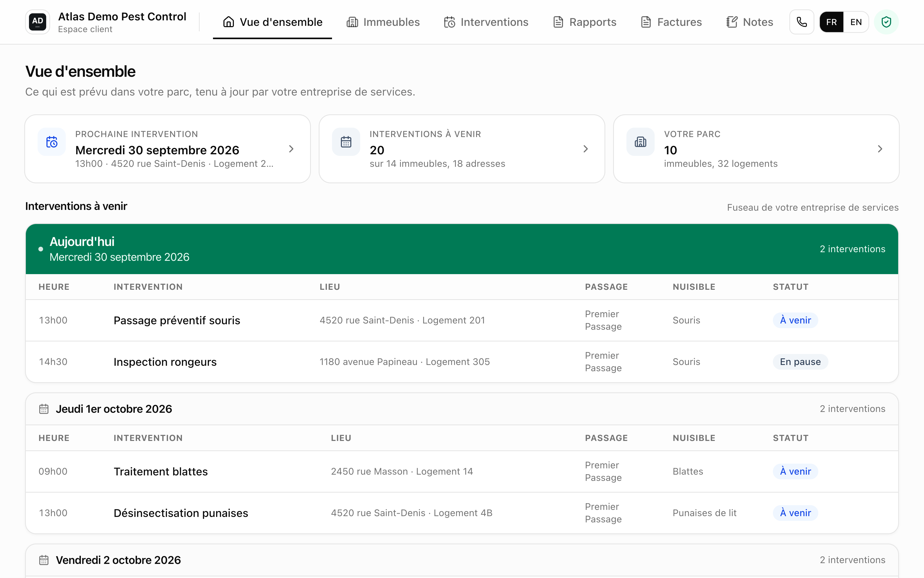Select the FR language option
This screenshot has height=578, width=924.
coord(832,22)
